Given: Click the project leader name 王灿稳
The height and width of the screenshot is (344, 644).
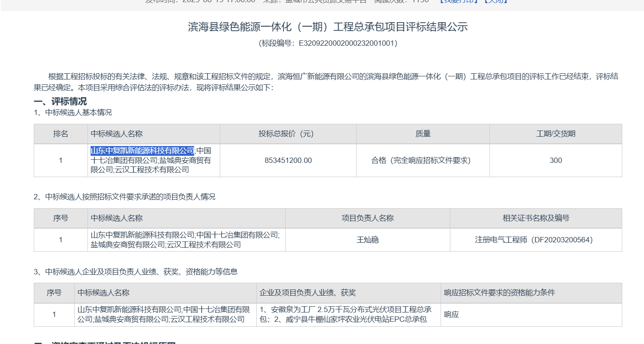Looking at the screenshot, I should 368,240.
